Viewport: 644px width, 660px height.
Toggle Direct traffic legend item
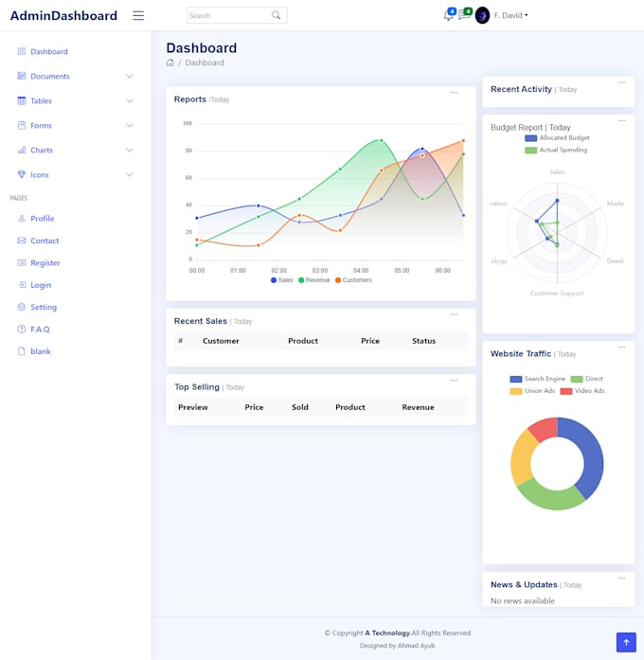587,379
